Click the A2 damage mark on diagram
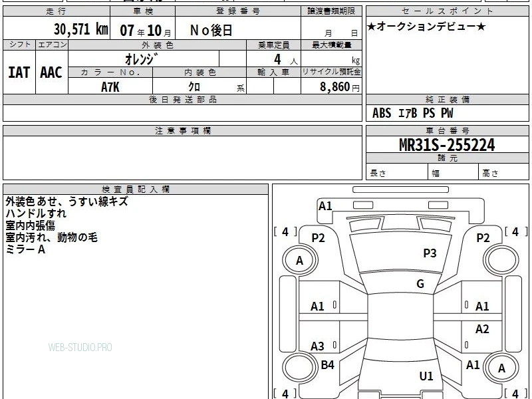The height and width of the screenshot is (399, 532). click(x=482, y=329)
